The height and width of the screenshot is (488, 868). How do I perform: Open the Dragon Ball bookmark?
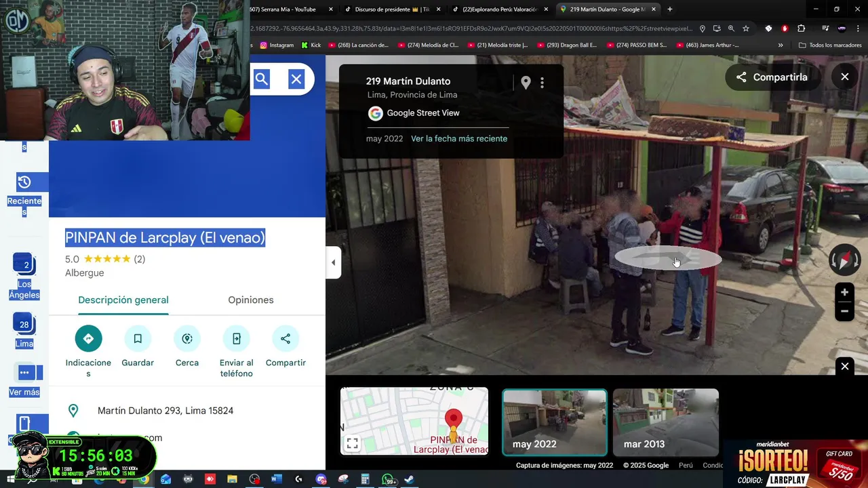click(566, 45)
